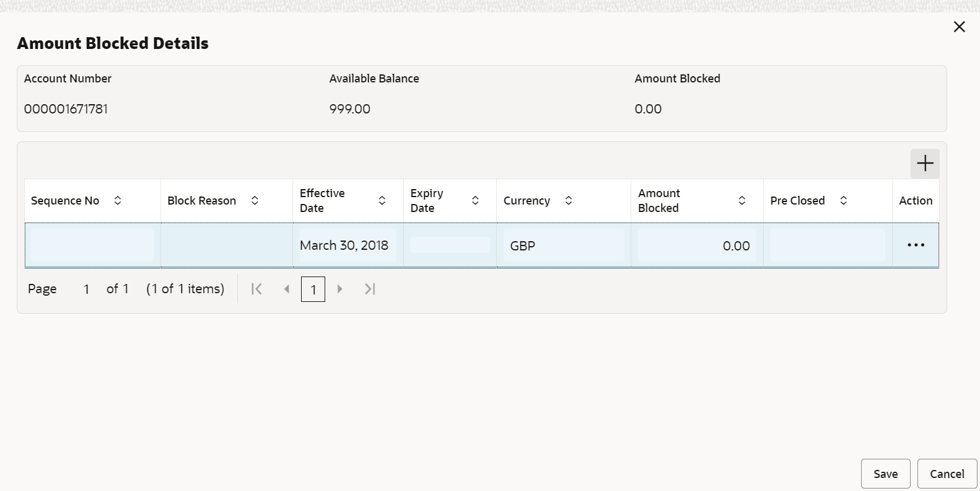Jump to last page of table
The width and height of the screenshot is (980, 491).
(x=370, y=289)
